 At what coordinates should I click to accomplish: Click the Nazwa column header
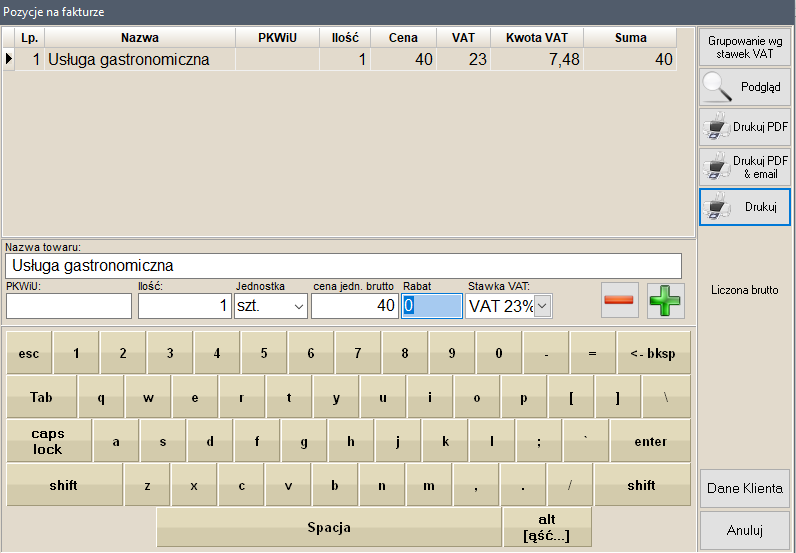140,38
